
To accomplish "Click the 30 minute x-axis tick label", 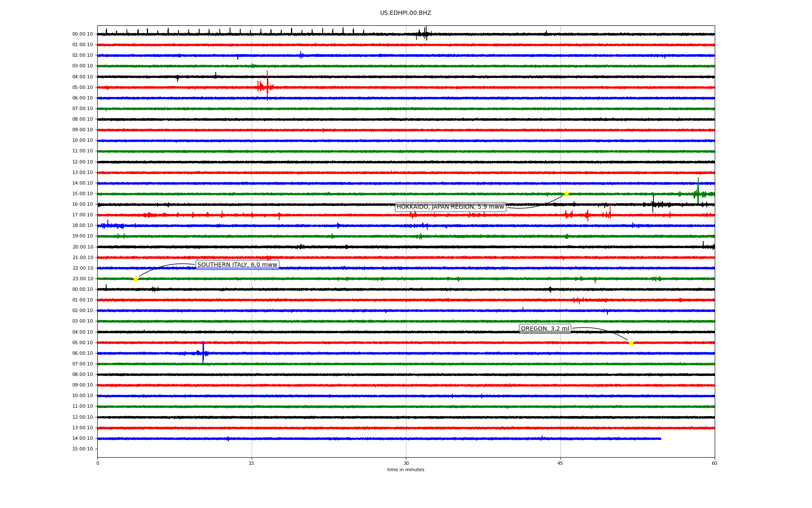I will coord(406,463).
